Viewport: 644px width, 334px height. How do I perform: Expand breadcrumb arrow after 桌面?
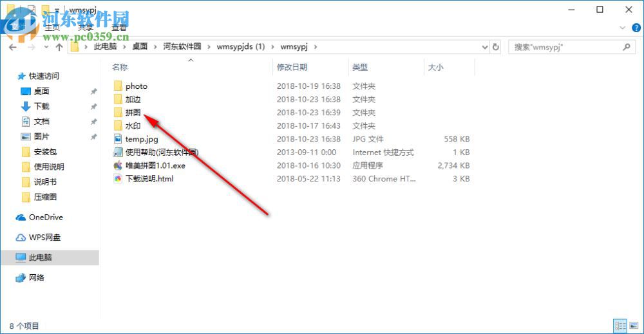(155, 47)
